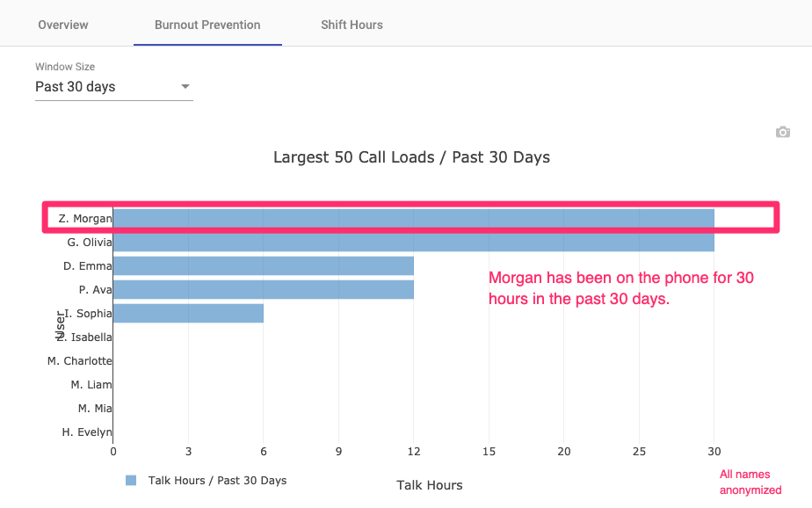Screen dimensions: 812x508
Task: Click the chart title Largest 50 Call Loads
Action: click(x=411, y=157)
